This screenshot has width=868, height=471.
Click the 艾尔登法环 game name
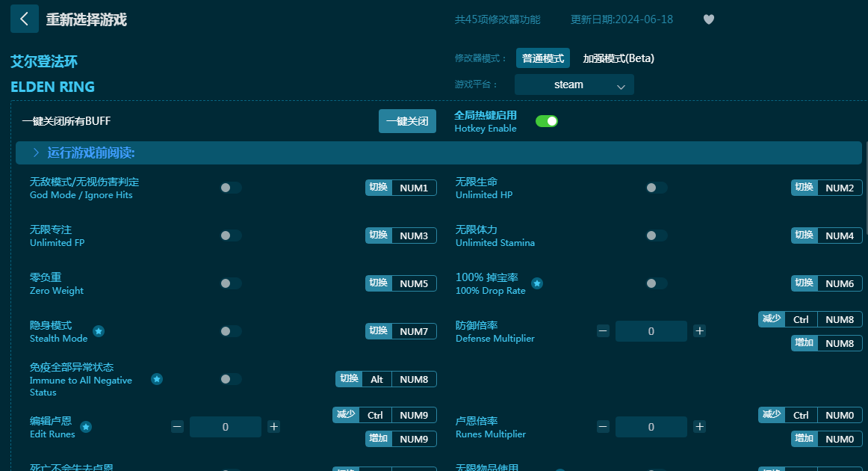[x=44, y=61]
